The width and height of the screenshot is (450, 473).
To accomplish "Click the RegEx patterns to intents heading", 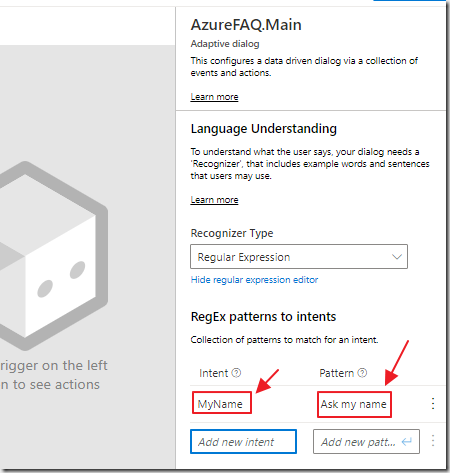I will click(263, 317).
